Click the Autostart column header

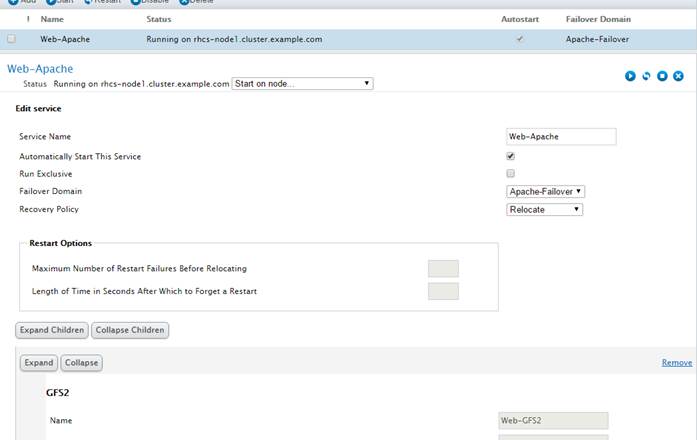coord(520,19)
